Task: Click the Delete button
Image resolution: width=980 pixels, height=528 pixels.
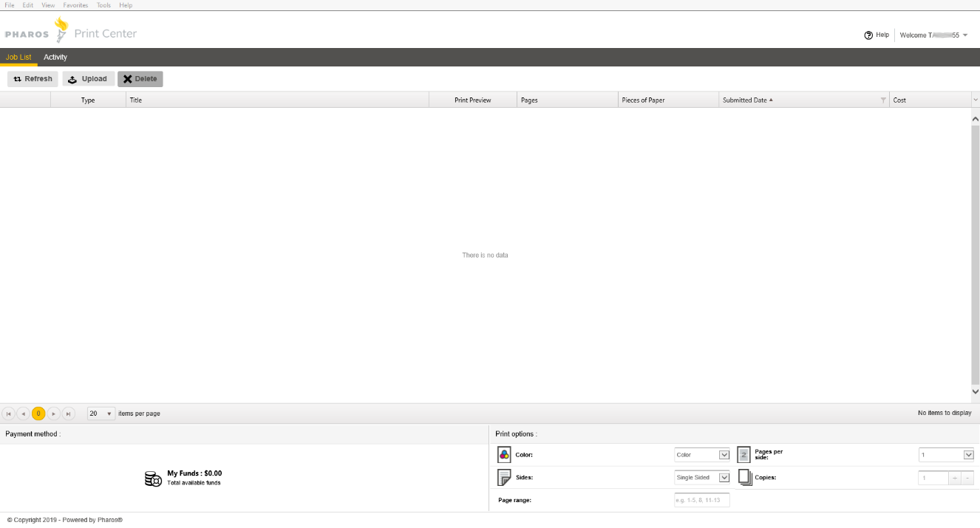Action: pyautogui.click(x=140, y=79)
